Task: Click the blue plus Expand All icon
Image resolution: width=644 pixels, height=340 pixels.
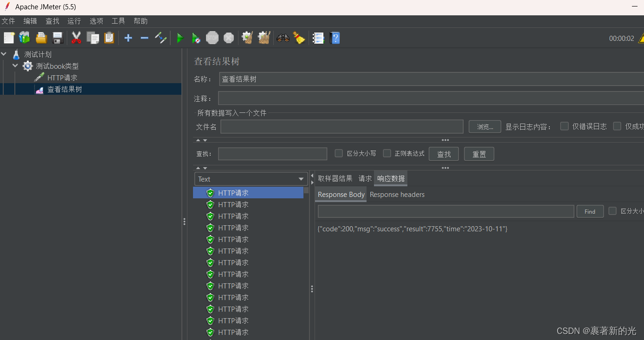Action: click(129, 38)
